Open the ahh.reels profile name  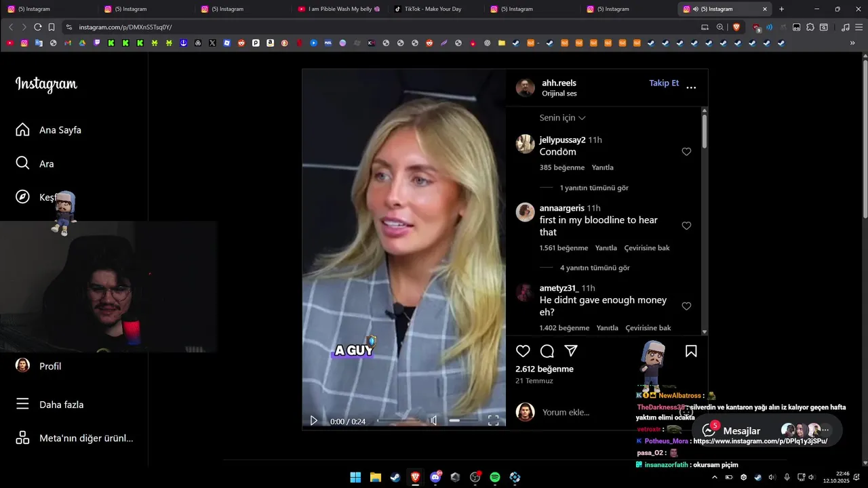559,83
